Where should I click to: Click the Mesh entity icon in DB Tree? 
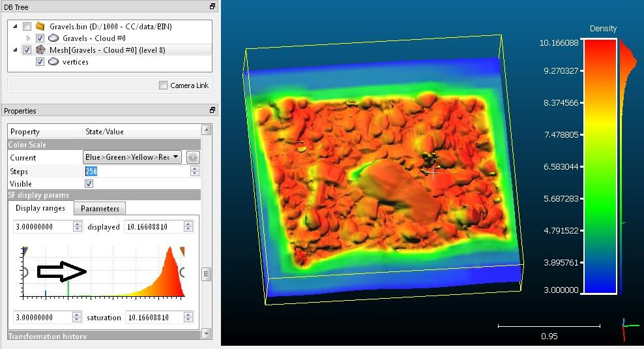pos(40,50)
